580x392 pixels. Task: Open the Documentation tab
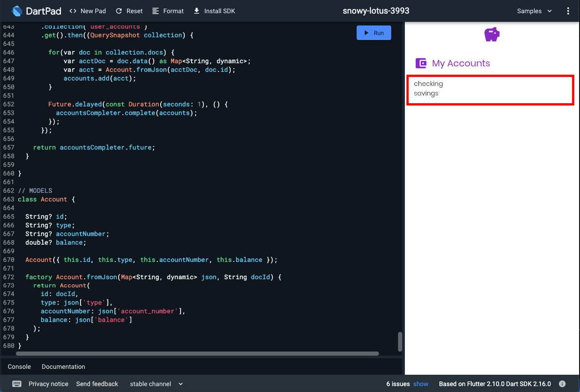[63, 367]
